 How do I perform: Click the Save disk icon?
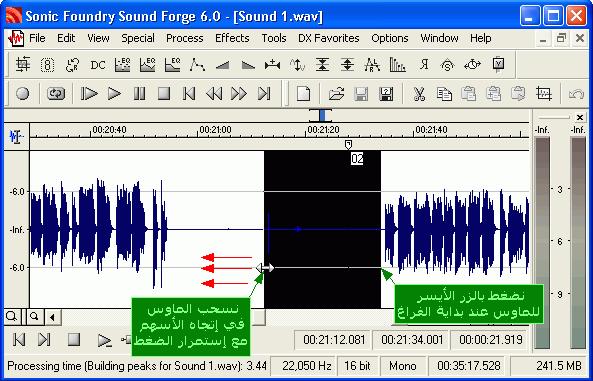pyautogui.click(x=361, y=93)
